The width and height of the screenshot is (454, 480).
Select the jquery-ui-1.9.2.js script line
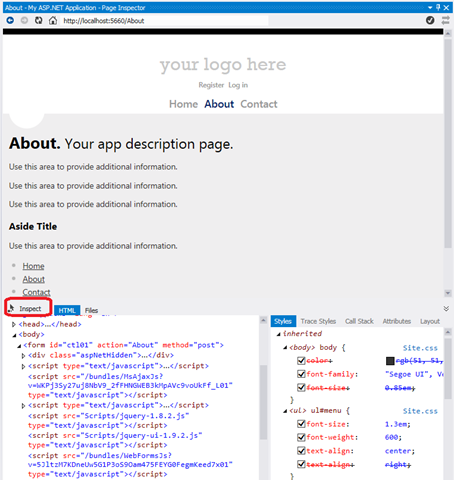click(115, 440)
